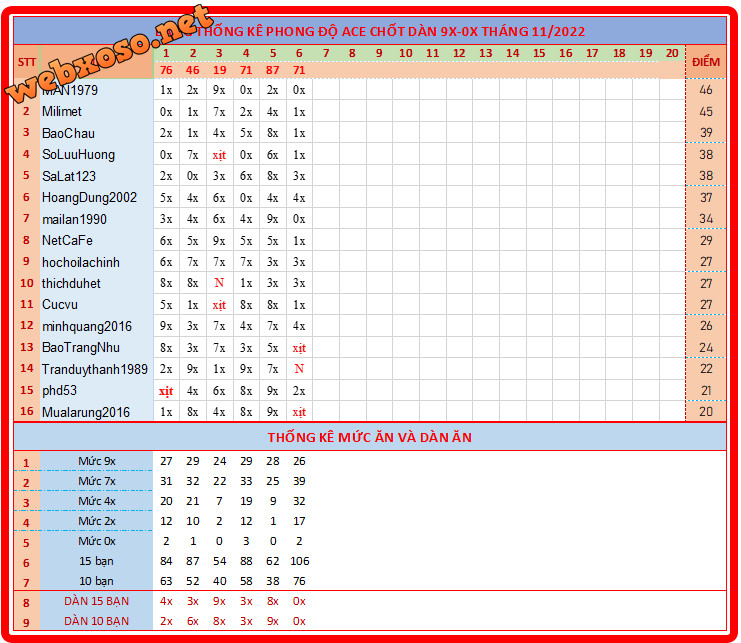Click red xịt cell in phd53 row

coord(166,391)
